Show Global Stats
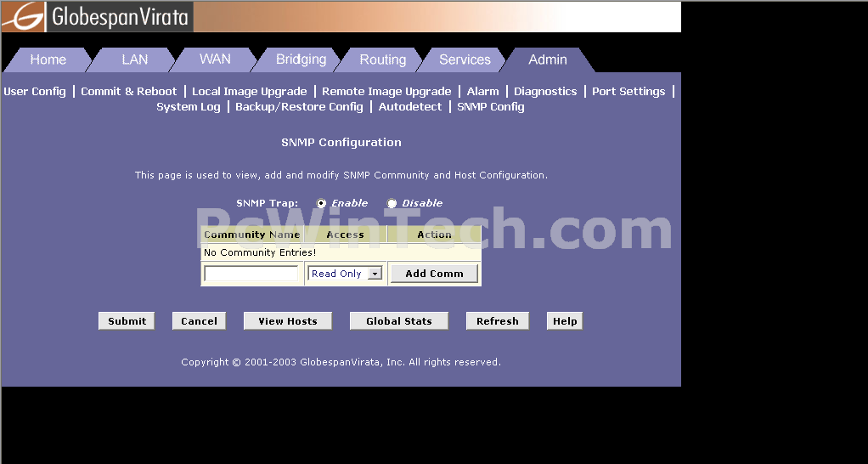Viewport: 868px width, 464px height. pyautogui.click(x=398, y=321)
